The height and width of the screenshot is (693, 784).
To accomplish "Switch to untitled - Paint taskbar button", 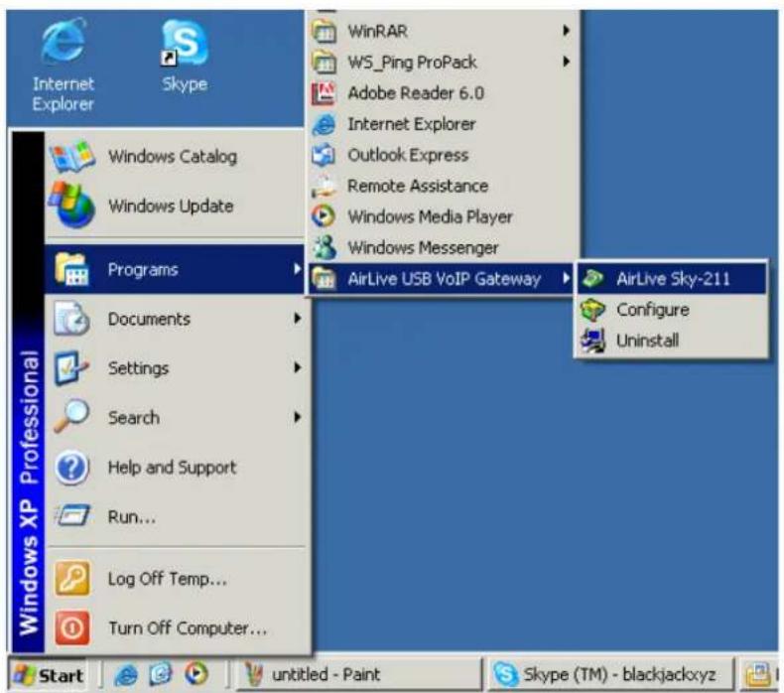I will point(357,675).
